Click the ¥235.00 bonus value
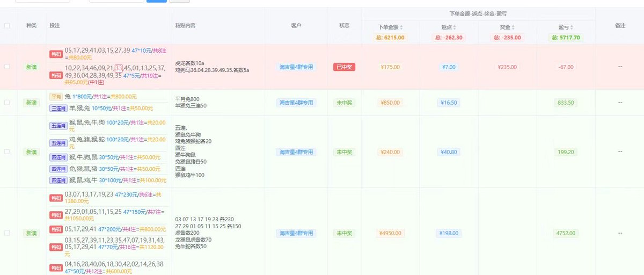Screen dimensions: 644x275 (x=507, y=67)
